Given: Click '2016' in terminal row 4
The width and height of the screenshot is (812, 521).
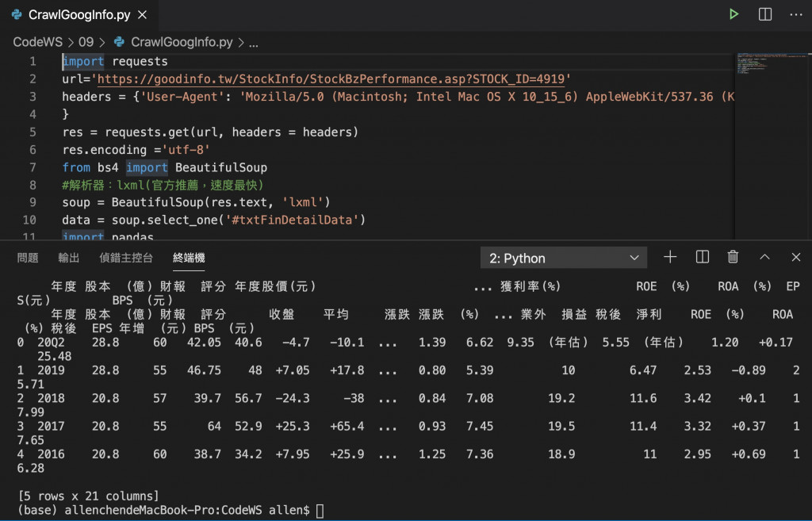Looking at the screenshot, I should pyautogui.click(x=51, y=454).
